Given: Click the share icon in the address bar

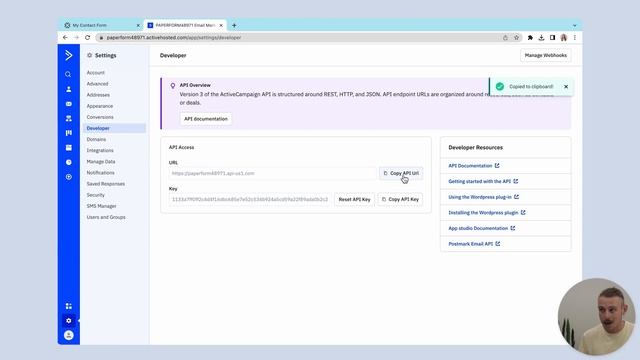Looking at the screenshot, I should coord(505,38).
